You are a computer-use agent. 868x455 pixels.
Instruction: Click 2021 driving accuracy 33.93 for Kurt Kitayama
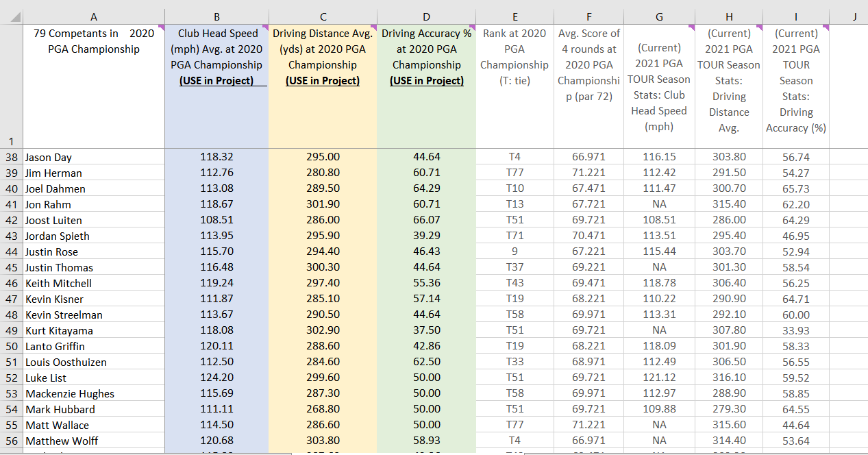(796, 330)
